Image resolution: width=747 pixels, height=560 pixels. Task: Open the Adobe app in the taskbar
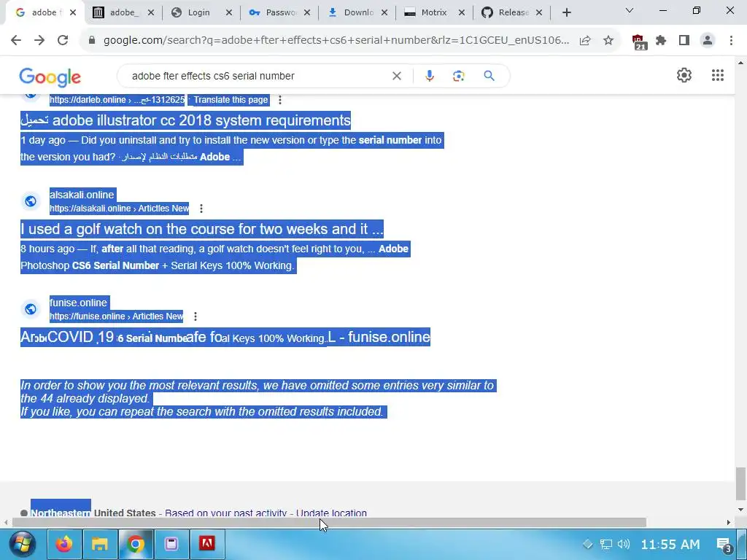206,544
